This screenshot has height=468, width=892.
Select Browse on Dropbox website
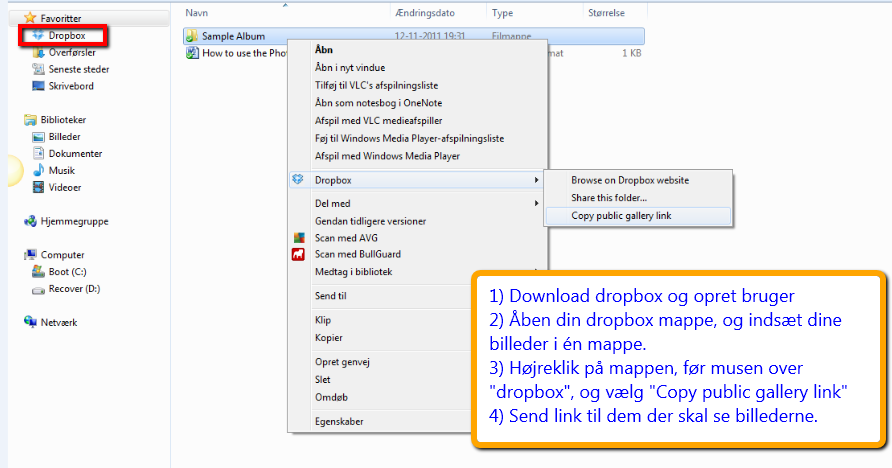629,180
